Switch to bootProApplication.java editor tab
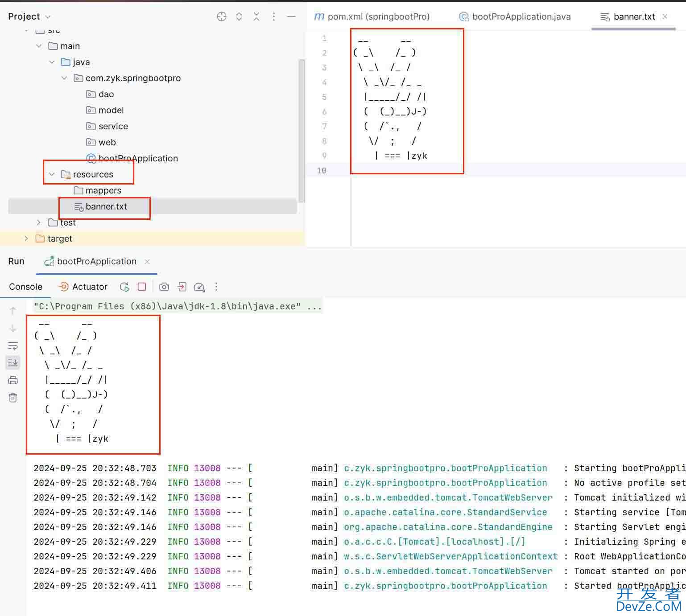Screen dimensions: 686x616 tap(515, 16)
